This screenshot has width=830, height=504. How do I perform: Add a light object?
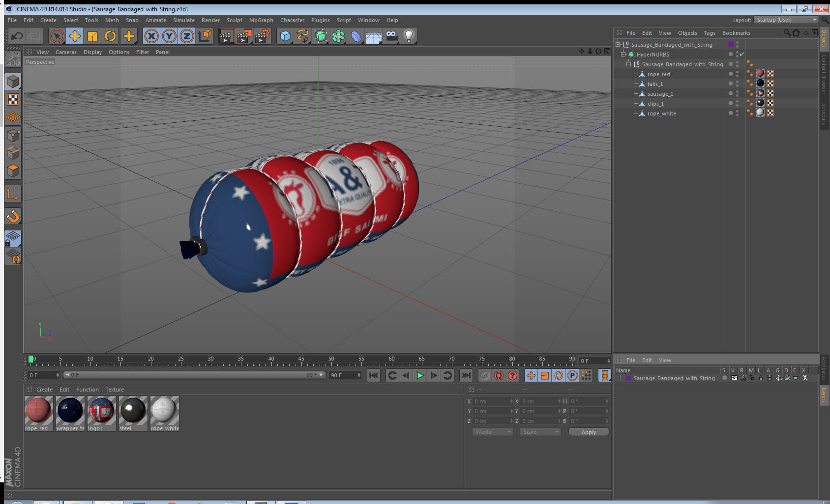(409, 36)
